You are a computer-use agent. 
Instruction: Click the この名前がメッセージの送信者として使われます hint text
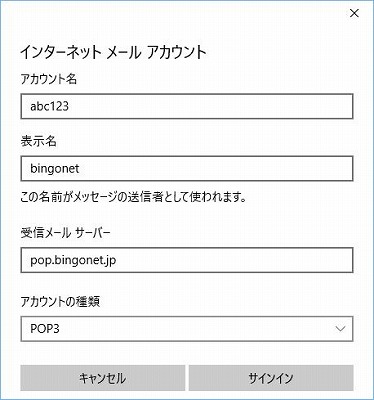click(x=133, y=197)
